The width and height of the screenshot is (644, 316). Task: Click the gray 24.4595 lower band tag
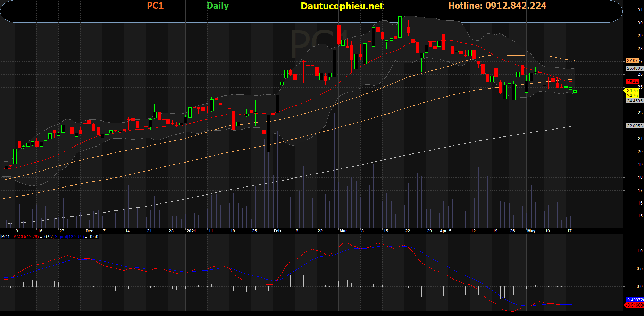[x=634, y=101]
